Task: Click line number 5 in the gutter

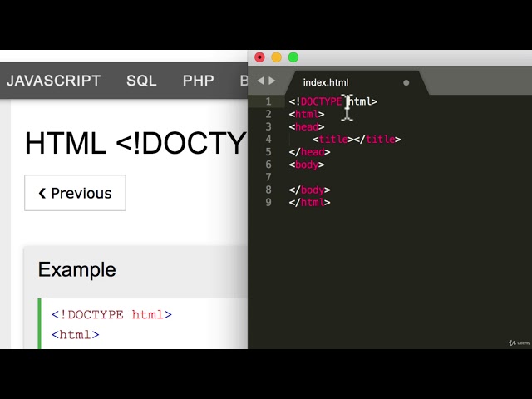Action: (268, 151)
